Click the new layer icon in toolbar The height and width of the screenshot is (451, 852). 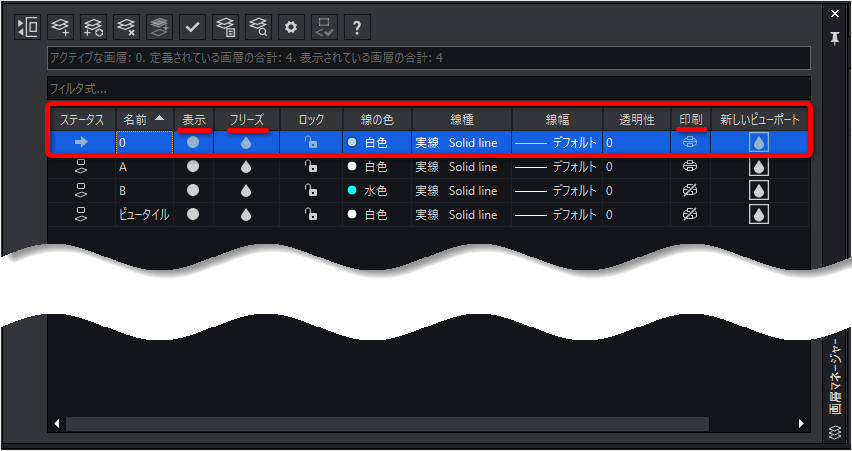(x=61, y=26)
